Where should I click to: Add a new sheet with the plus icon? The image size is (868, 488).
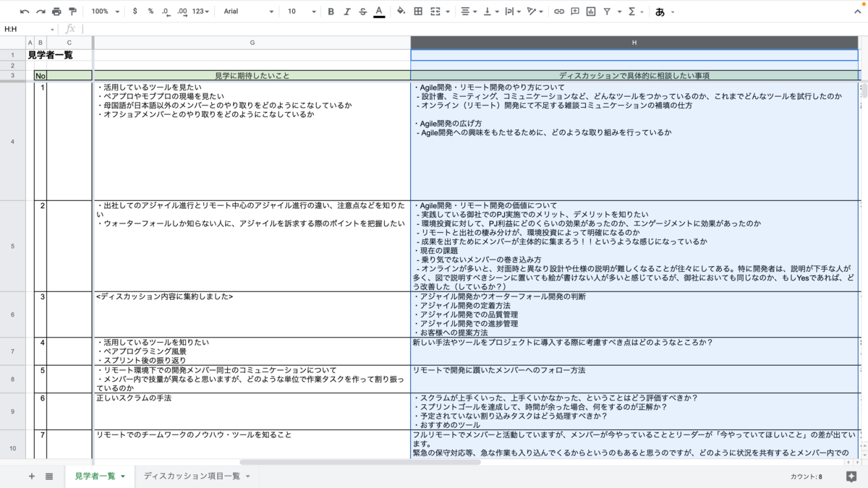click(31, 476)
